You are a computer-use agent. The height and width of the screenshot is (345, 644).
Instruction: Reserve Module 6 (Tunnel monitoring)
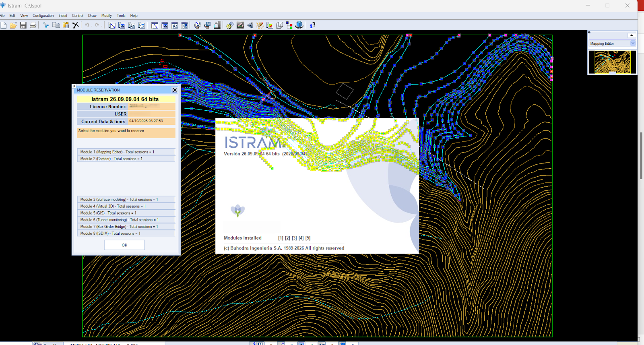126,220
